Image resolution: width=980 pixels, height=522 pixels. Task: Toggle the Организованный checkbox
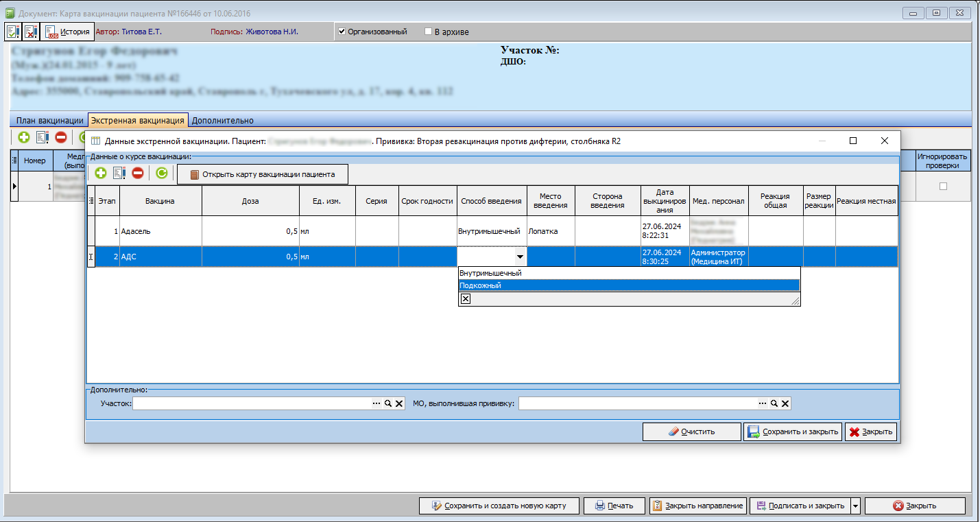tap(342, 32)
